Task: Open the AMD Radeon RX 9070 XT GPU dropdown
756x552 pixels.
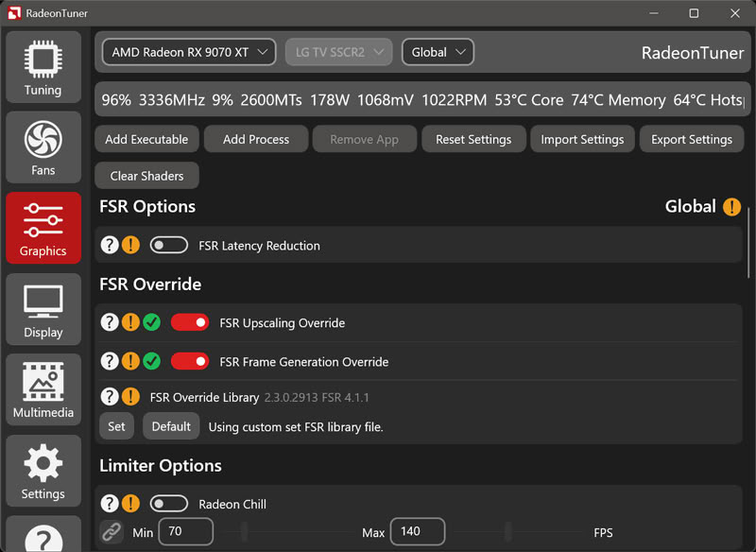Action: [x=189, y=52]
